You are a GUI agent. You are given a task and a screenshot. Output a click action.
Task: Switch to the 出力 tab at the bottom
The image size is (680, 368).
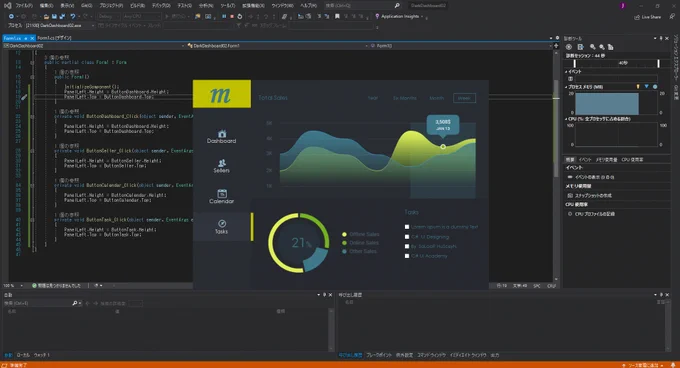pos(495,355)
